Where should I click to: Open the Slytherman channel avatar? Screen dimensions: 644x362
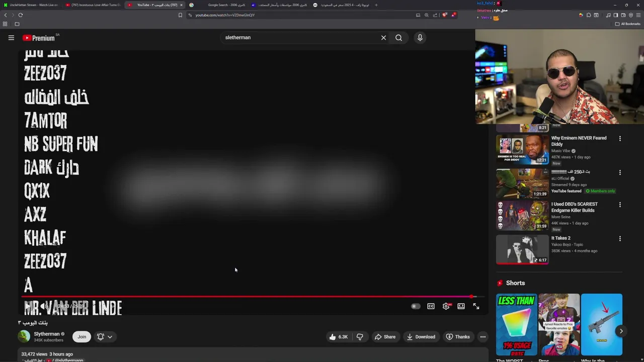tap(24, 336)
